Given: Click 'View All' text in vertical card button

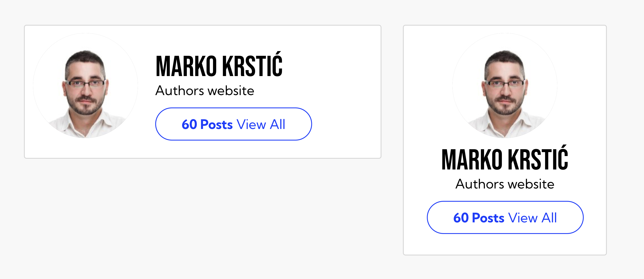Looking at the screenshot, I should (533, 218).
